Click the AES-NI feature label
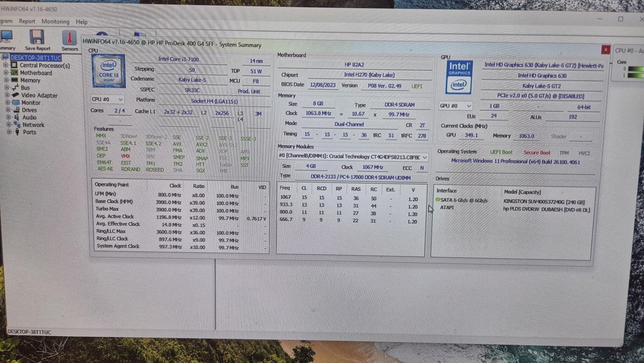Screen dimensions: 644x363 tap(105, 169)
